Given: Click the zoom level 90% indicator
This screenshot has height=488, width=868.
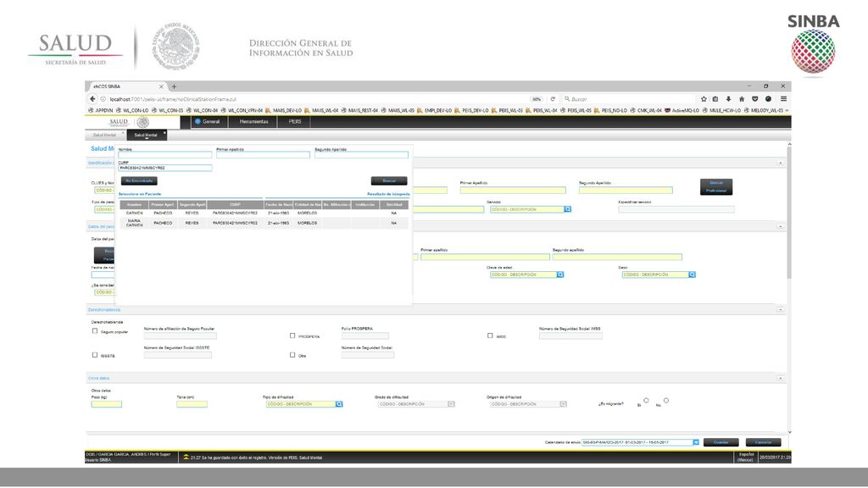Looking at the screenshot, I should (x=537, y=99).
